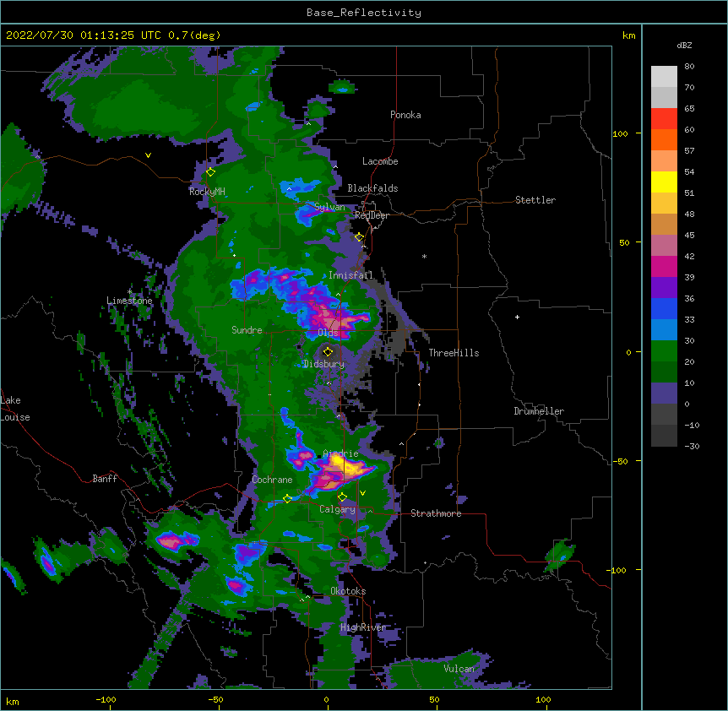Click the RockyMH city label
The width and height of the screenshot is (728, 711).
coord(207,191)
